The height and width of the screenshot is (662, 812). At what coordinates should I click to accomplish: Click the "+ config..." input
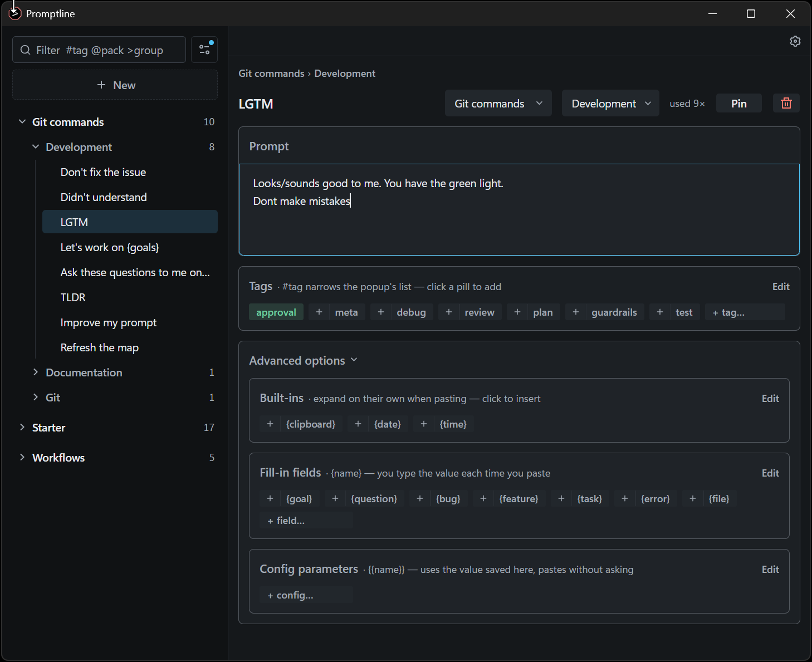click(306, 595)
